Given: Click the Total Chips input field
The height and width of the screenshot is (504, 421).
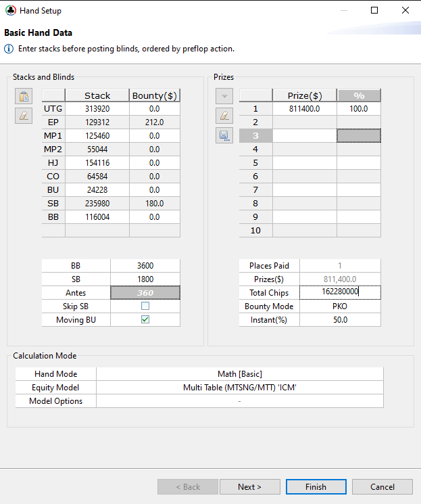Looking at the screenshot, I should point(340,292).
